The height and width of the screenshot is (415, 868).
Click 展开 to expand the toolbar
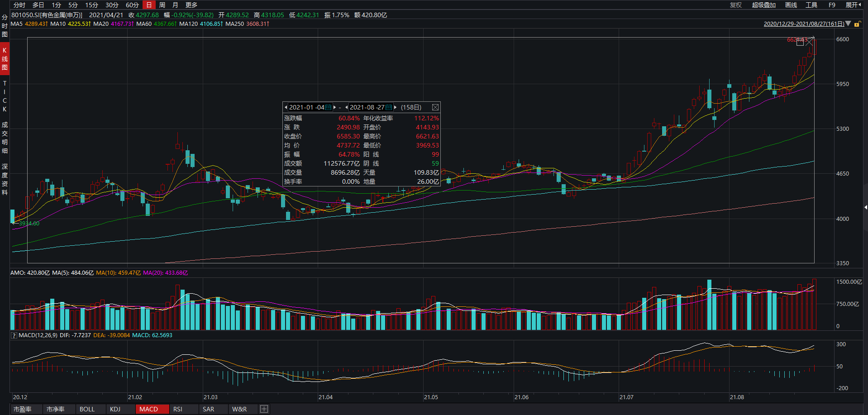[854, 5]
